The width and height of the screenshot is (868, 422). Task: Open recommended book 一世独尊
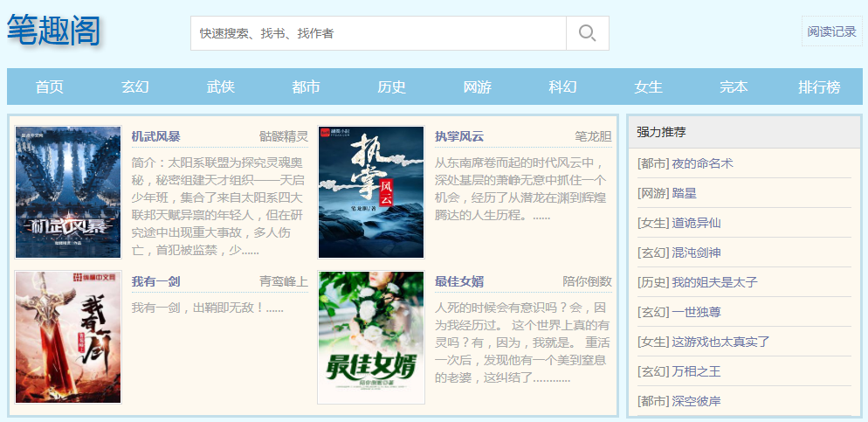(x=696, y=312)
